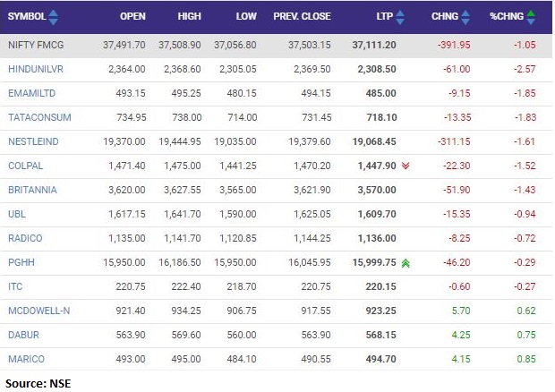Click the BRITANNIA symbol link
The width and height of the screenshot is (555, 392).
click(x=32, y=190)
